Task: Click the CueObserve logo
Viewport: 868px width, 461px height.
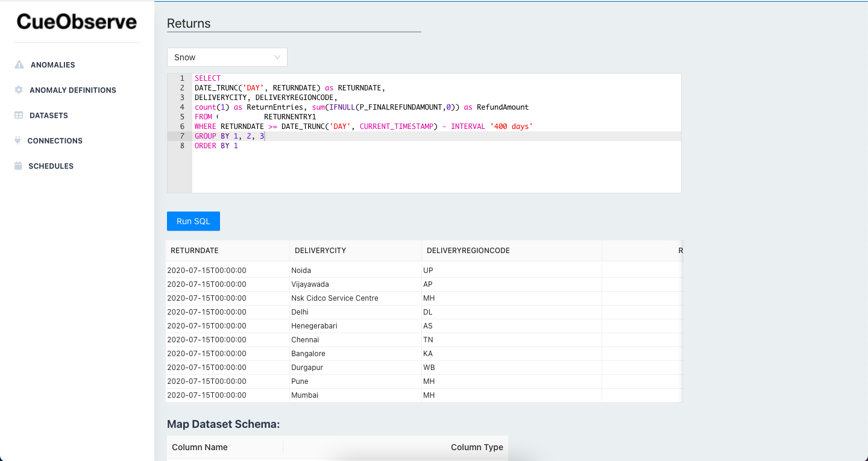Action: (77, 22)
